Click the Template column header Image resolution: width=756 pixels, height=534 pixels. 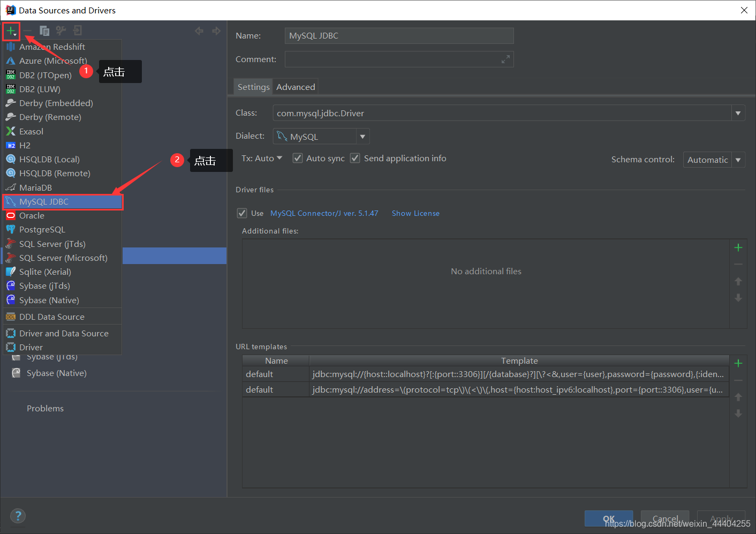[x=519, y=361]
